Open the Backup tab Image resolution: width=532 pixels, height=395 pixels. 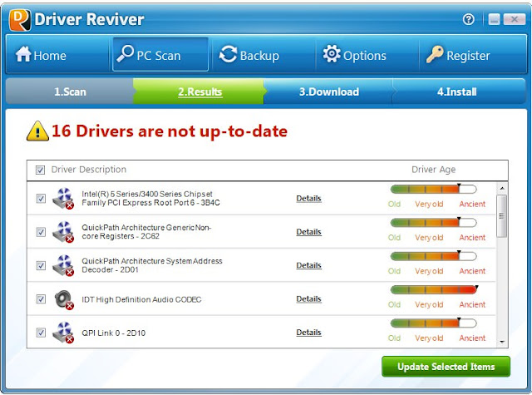(263, 54)
